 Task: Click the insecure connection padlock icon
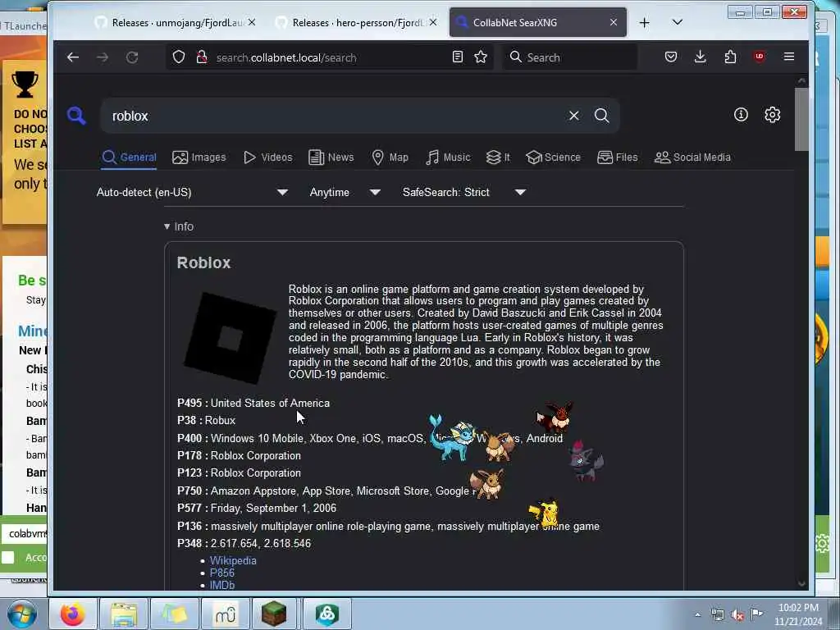pos(202,57)
